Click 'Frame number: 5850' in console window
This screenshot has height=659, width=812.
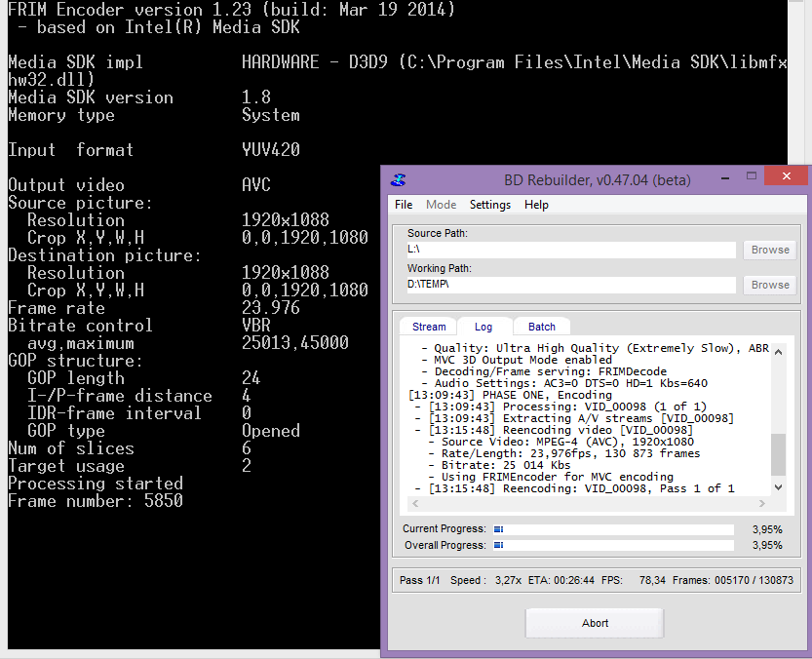pyautogui.click(x=96, y=501)
